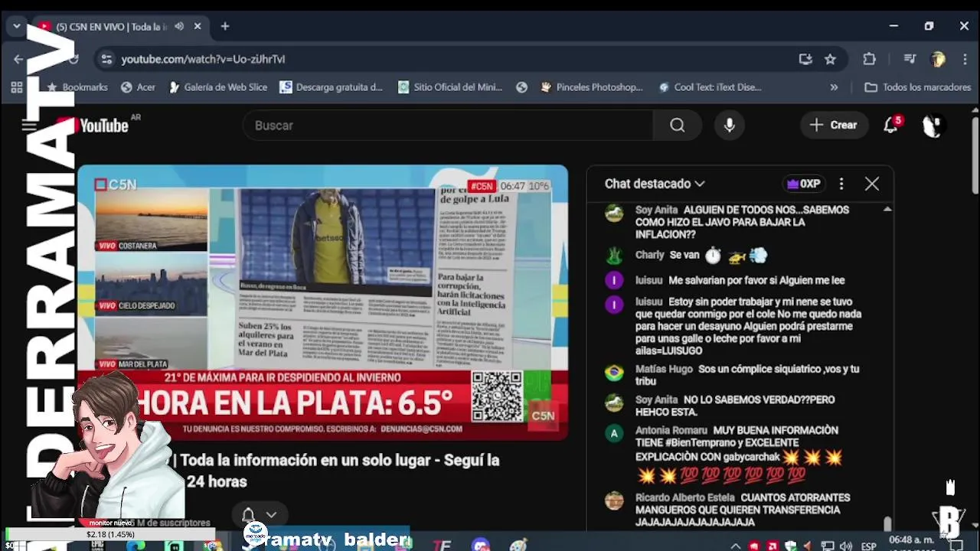The height and width of the screenshot is (551, 980).
Task: Open the Paint palette icon on the taskbar
Action: (x=519, y=545)
